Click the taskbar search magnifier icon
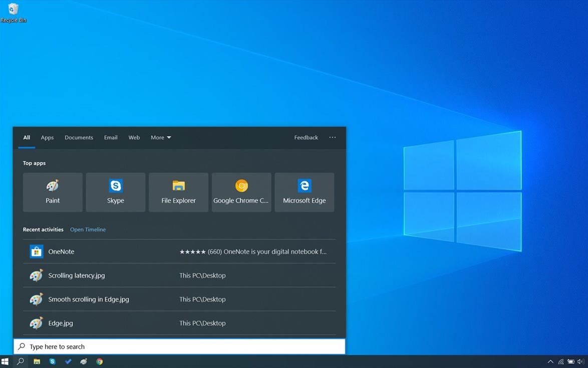 coord(21,361)
